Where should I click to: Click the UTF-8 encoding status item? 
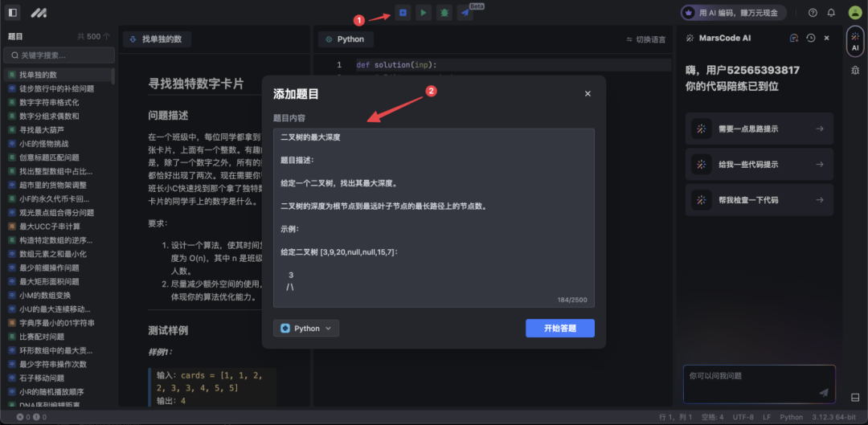point(742,417)
